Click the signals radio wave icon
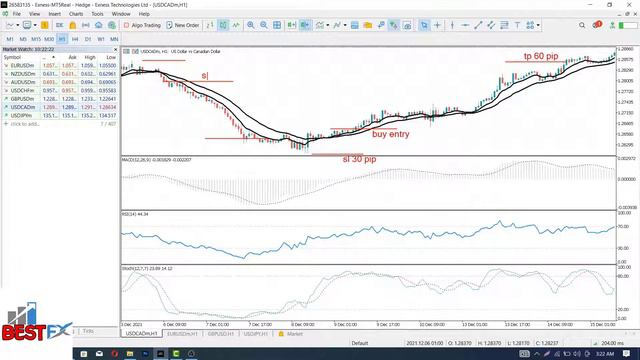The width and height of the screenshot is (640, 360). coord(86,25)
